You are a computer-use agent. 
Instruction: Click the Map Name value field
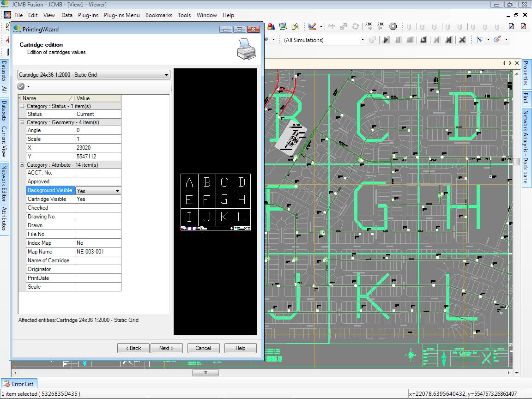tap(98, 252)
